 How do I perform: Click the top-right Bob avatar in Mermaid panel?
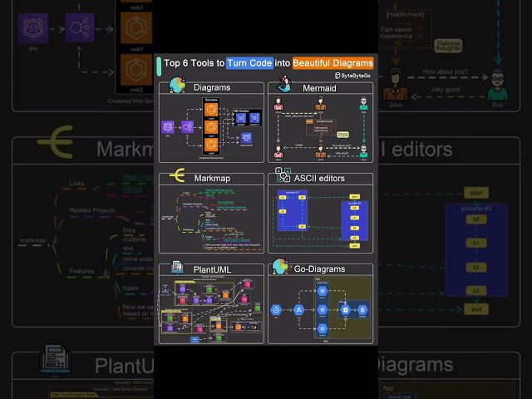(364, 103)
